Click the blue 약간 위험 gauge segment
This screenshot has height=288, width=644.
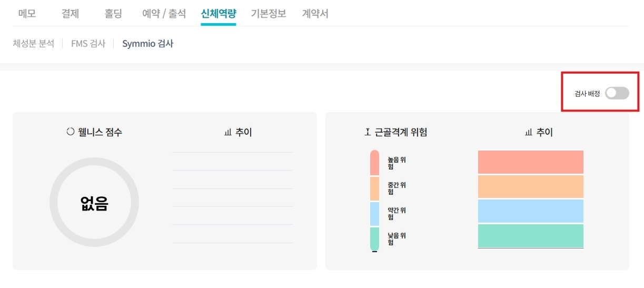374,214
